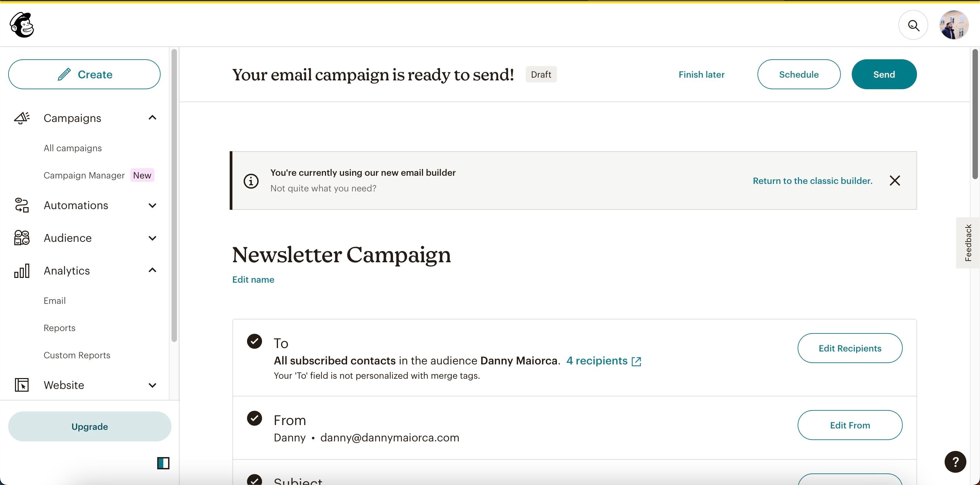
Task: Click the Mailchimp Freddie logo
Action: (x=22, y=25)
